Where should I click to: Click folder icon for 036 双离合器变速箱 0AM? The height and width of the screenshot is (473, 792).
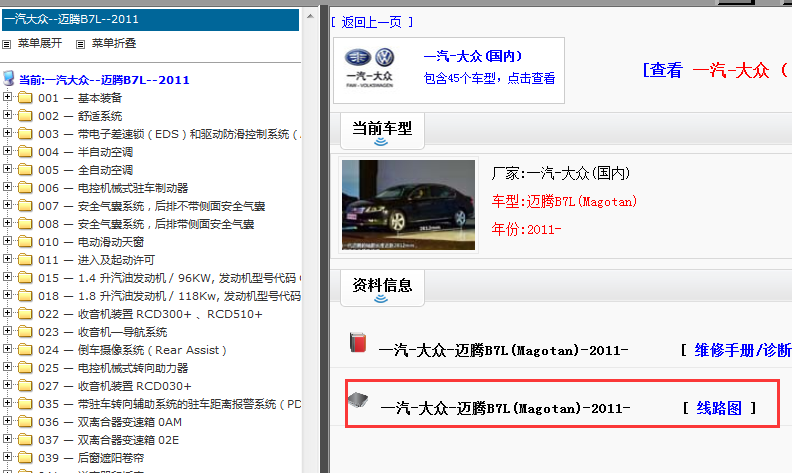click(x=25, y=421)
